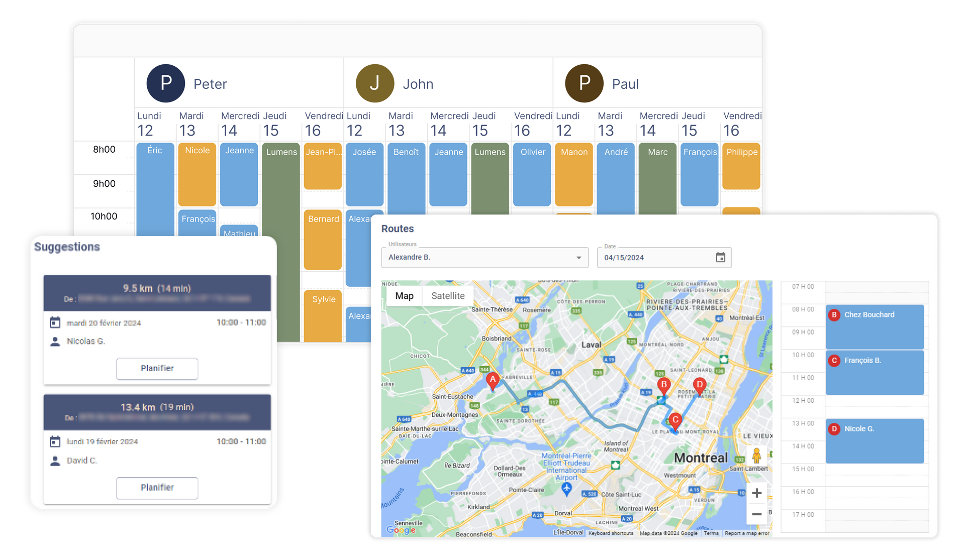
Task: Click the person icon next to Nicolas G.
Action: tap(55, 341)
